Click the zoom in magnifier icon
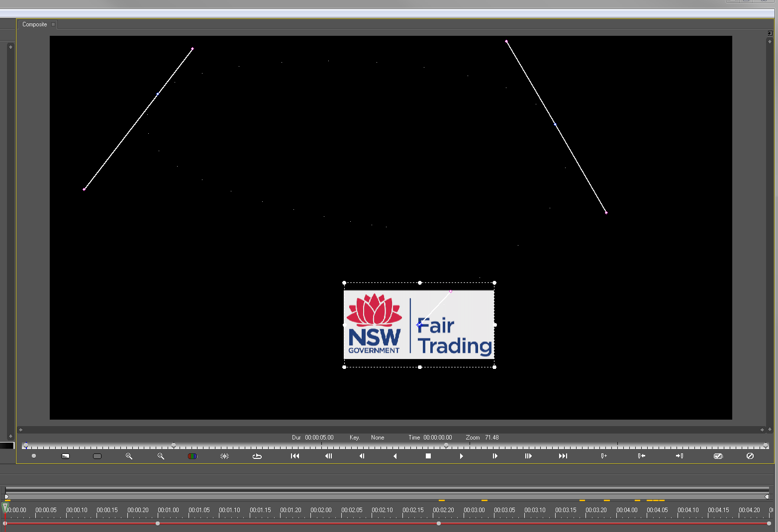 [129, 456]
